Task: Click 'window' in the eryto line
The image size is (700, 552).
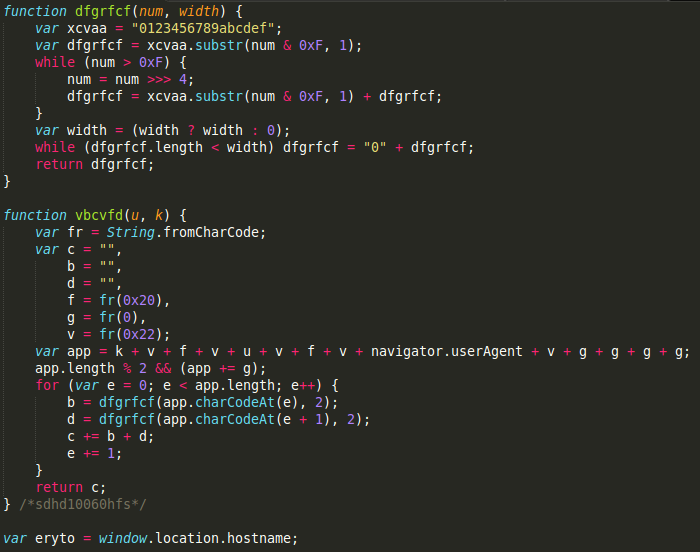Action: pos(123,538)
